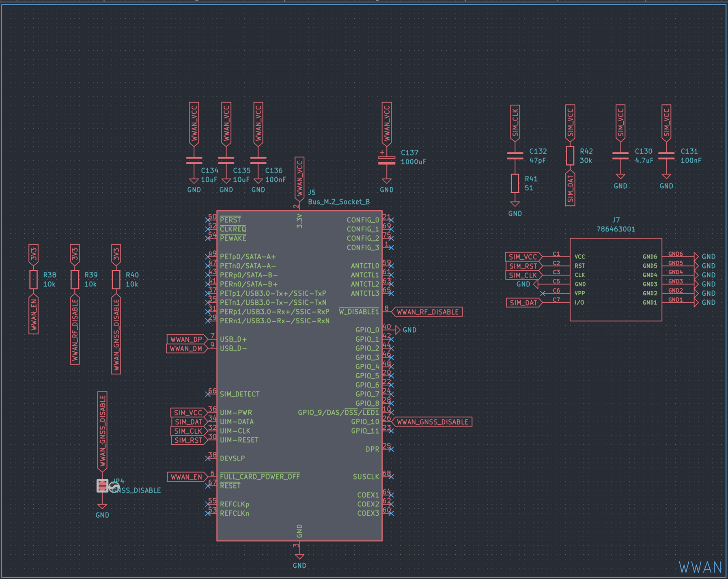Select the C130 4.7uF capacitor symbol

click(620, 156)
